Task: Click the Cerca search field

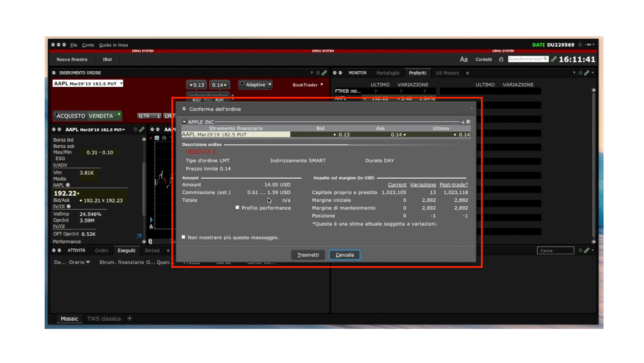Action: 556,251
